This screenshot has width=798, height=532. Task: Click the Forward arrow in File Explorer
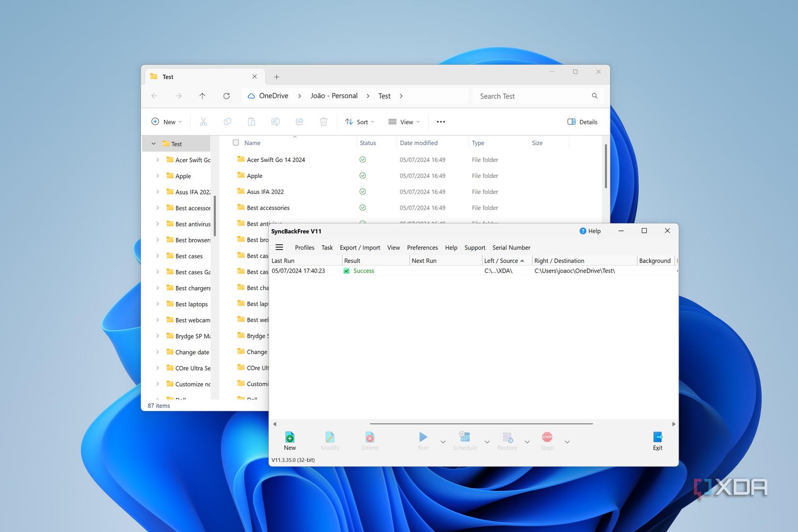178,96
